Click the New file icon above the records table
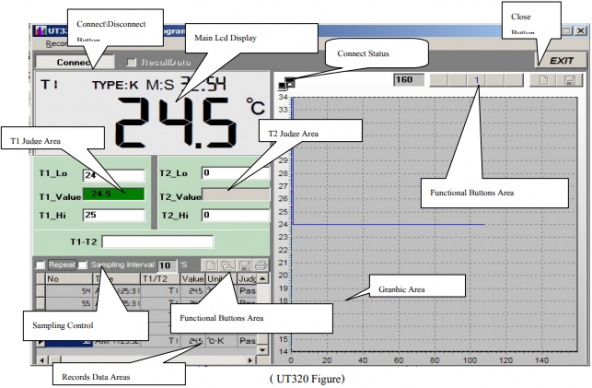 pos(210,265)
